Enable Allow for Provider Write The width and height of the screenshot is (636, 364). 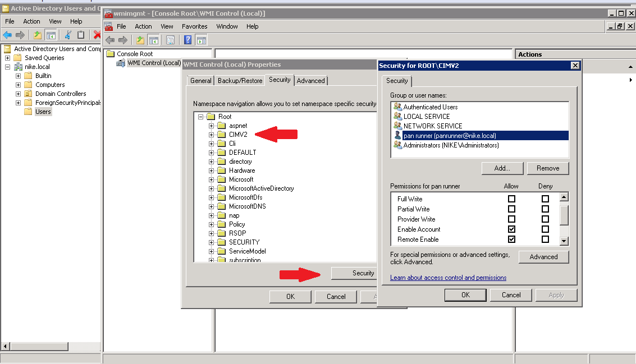(511, 219)
